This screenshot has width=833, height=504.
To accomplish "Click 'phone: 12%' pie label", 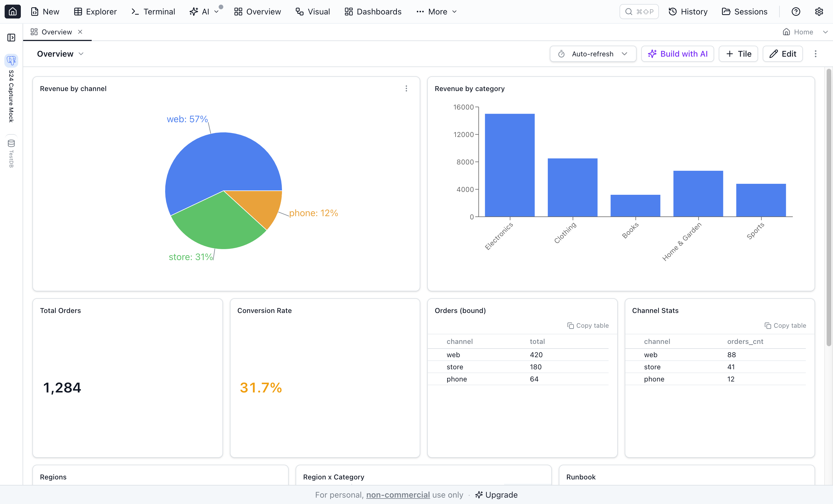I will [314, 213].
